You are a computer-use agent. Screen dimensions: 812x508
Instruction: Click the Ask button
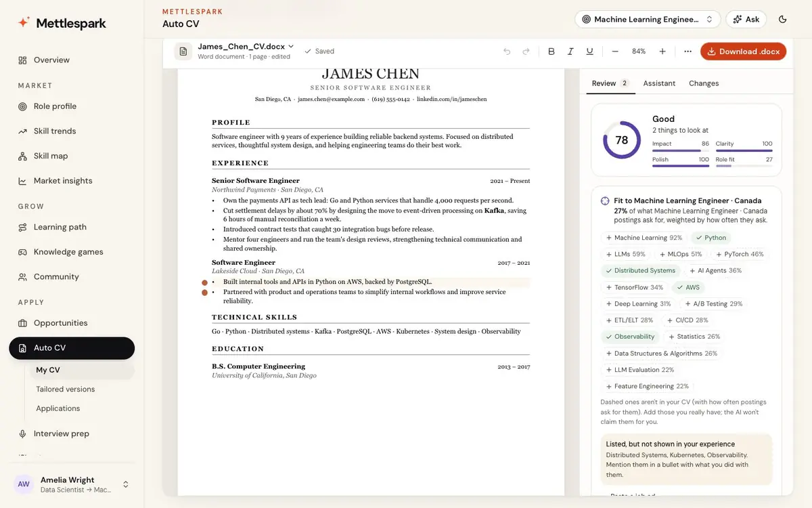pyautogui.click(x=746, y=20)
